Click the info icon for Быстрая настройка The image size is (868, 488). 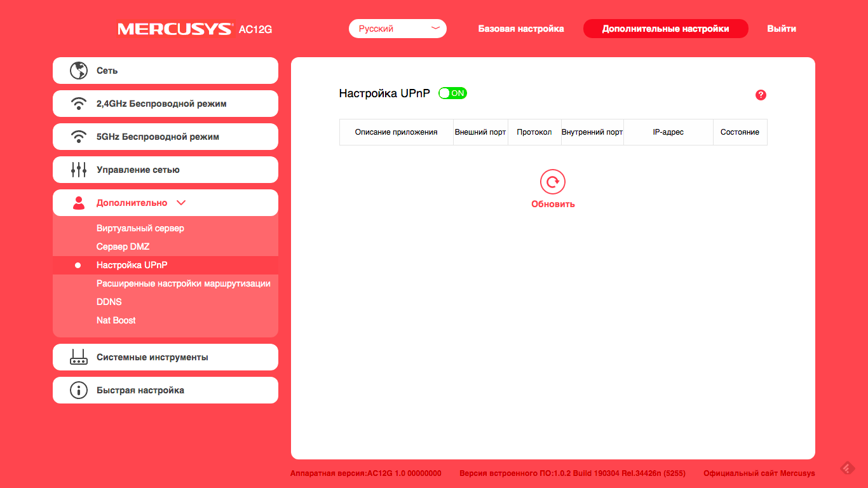tap(78, 390)
